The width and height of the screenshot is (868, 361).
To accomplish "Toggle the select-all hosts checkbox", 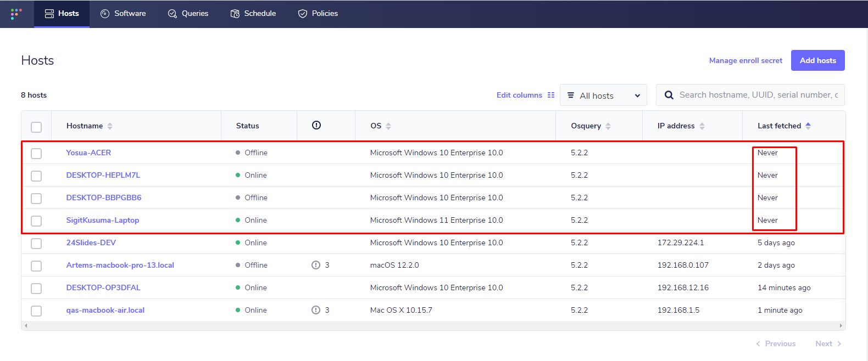I will tap(36, 127).
